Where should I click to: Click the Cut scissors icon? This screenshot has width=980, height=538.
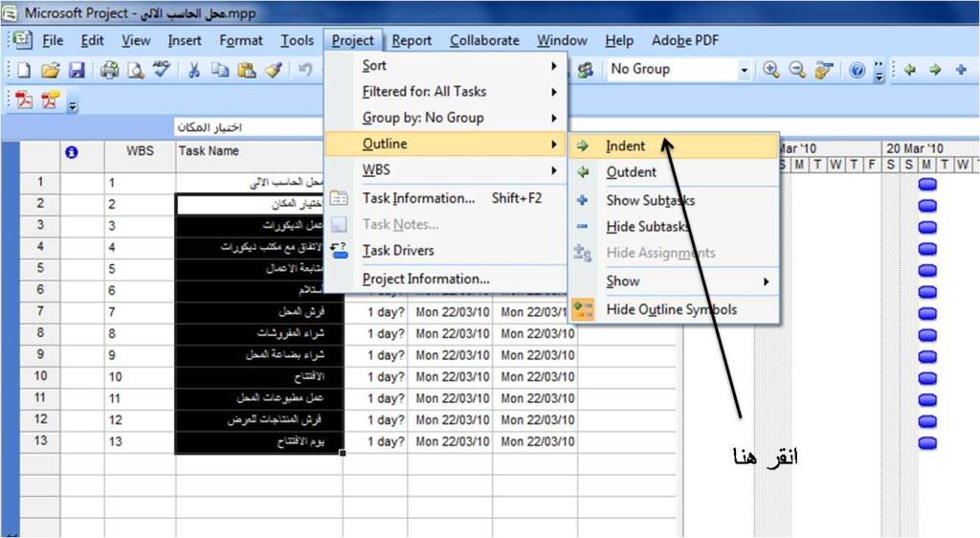[193, 70]
